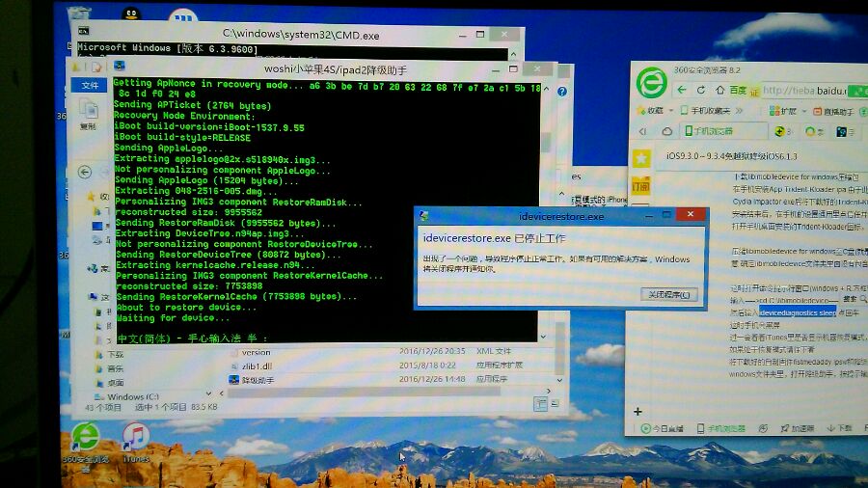Open the iTunes desktop shortcut
868x488 pixels.
(x=136, y=442)
